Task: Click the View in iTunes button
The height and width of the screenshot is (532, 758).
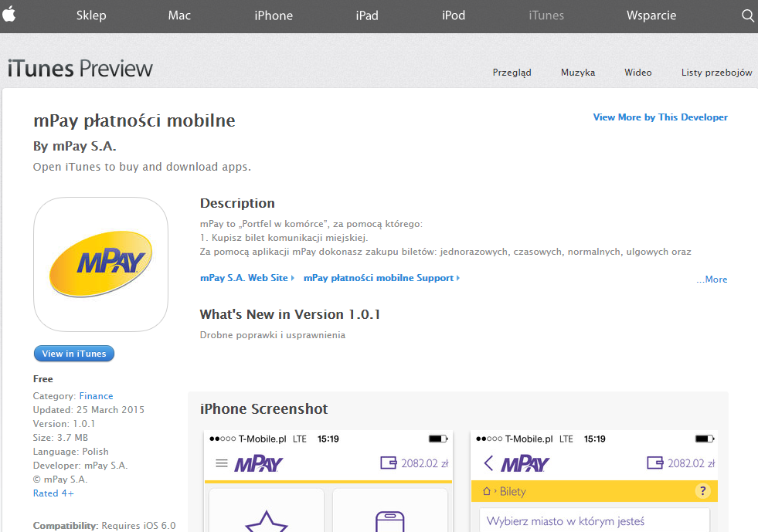Action: click(x=74, y=354)
